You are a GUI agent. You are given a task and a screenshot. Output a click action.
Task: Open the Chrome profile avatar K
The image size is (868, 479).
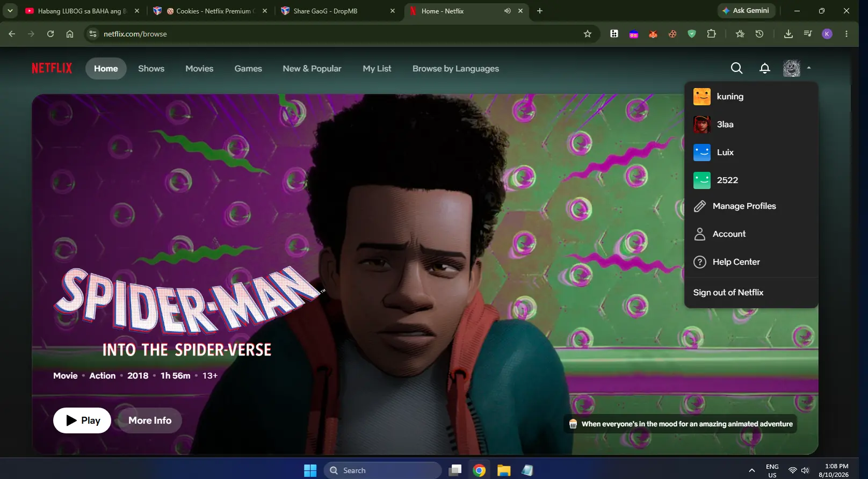coord(827,34)
